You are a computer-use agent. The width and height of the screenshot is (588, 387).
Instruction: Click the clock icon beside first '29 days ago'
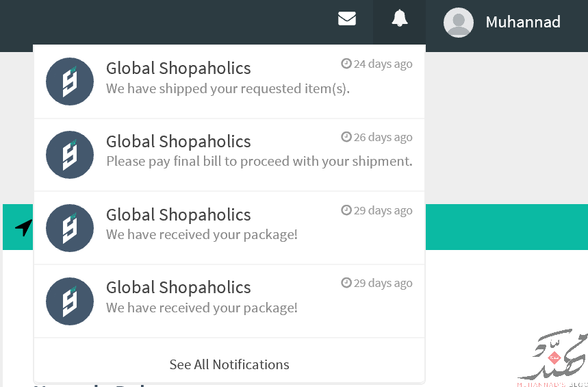coord(346,210)
